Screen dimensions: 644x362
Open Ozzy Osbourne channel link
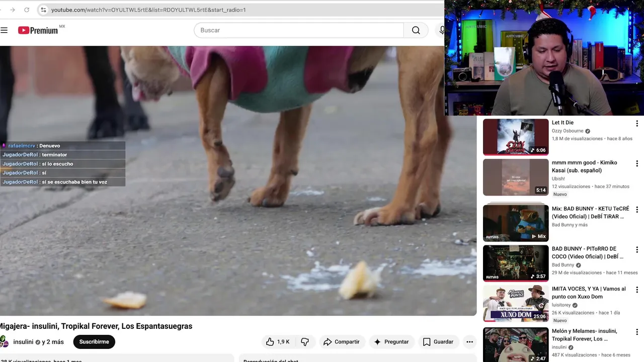click(x=568, y=131)
